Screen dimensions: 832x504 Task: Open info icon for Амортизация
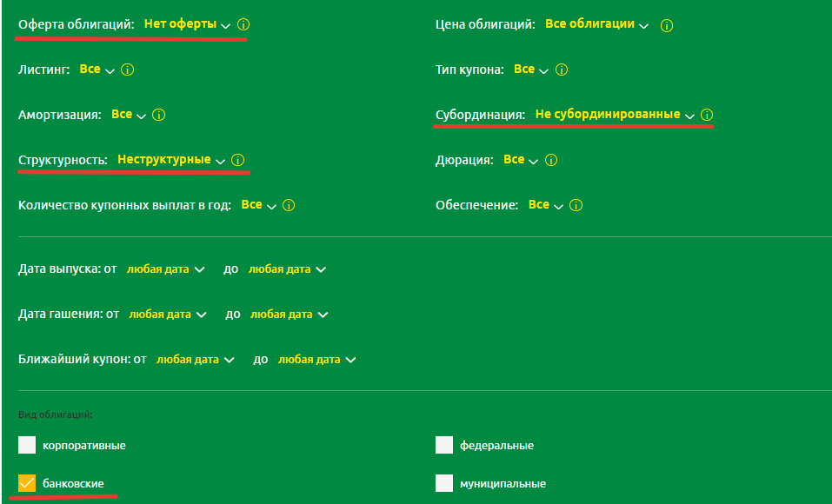tap(159, 116)
